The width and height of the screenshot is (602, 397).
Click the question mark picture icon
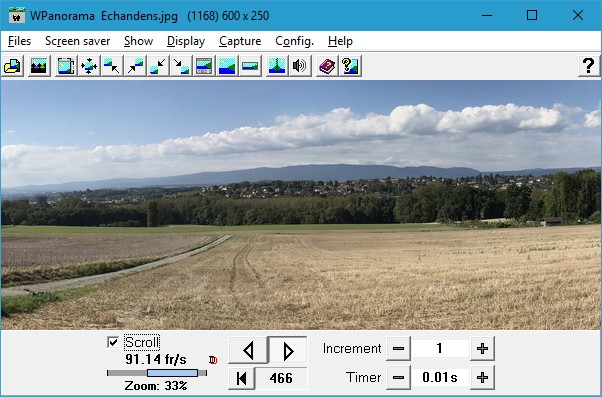(x=350, y=66)
